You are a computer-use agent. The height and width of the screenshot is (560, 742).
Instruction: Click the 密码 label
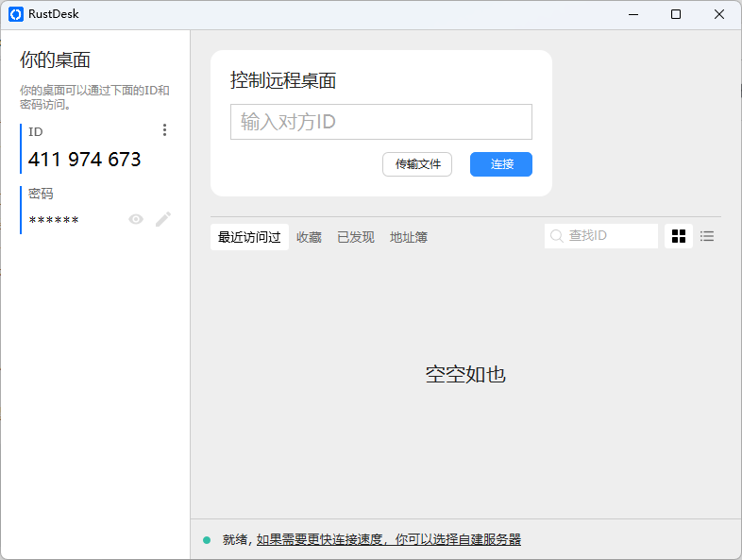[41, 194]
